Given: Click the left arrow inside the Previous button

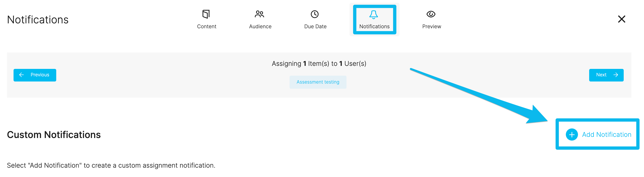Looking at the screenshot, I should (x=21, y=75).
